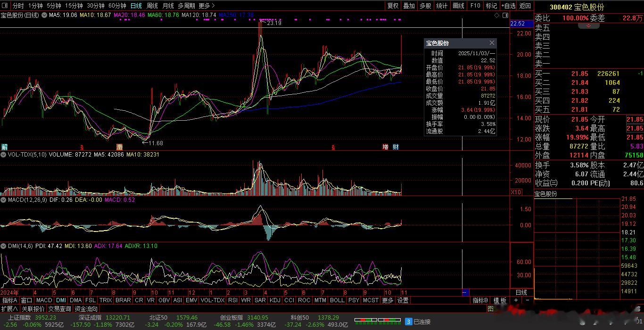Open dropdown arrow next to 宝色股份(日线)
The width and height of the screenshot is (644, 330).
tap(44, 15)
